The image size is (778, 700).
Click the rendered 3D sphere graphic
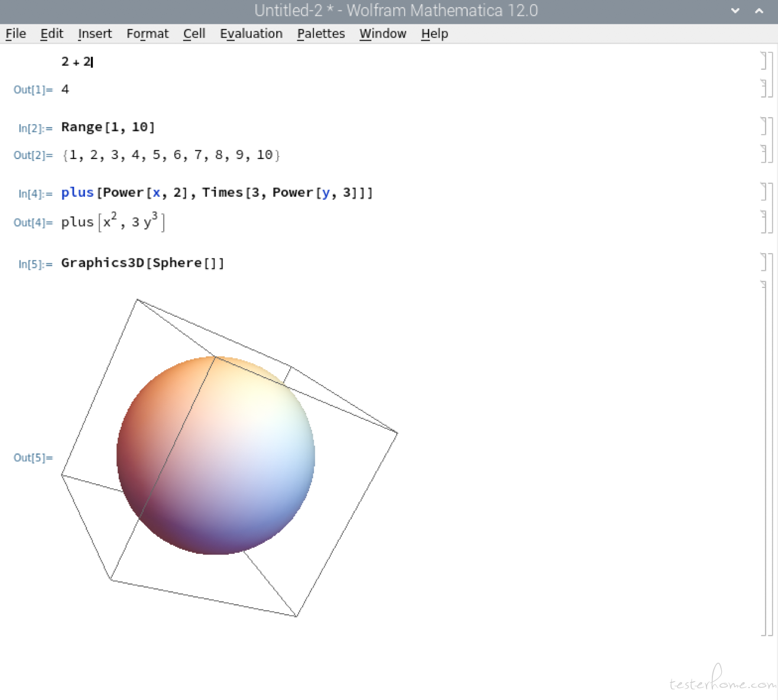(x=216, y=455)
